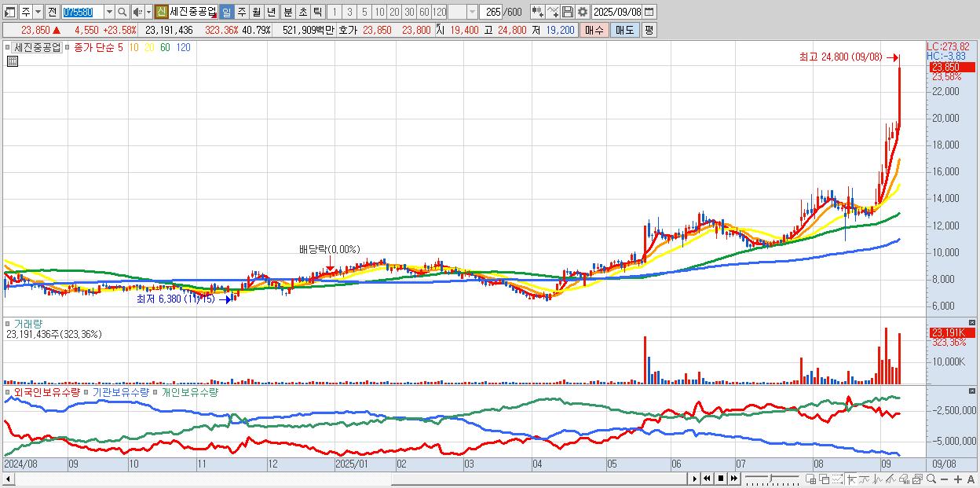Image resolution: width=980 pixels, height=488 pixels.
Task: Expand the stock code history dropdown
Action: [x=109, y=12]
